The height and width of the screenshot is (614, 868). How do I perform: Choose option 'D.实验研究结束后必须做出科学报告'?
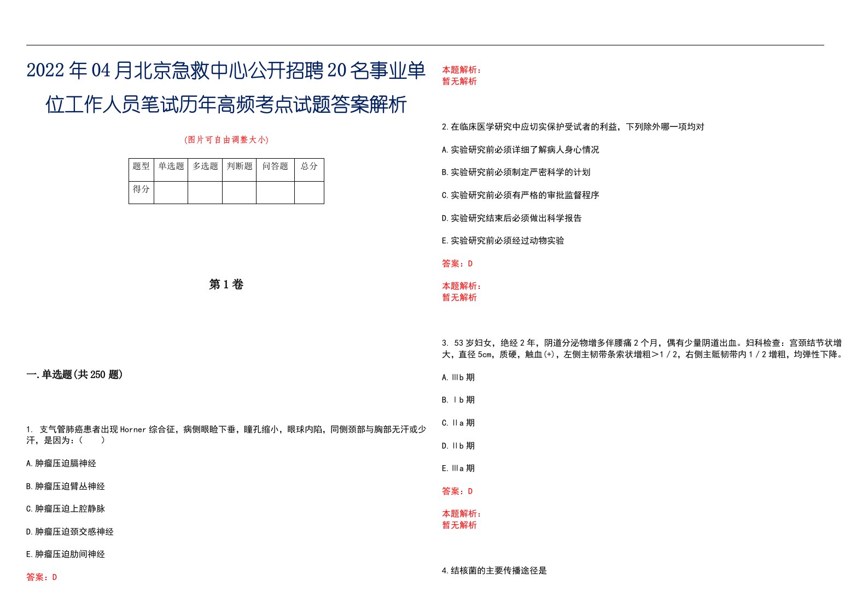pos(512,218)
